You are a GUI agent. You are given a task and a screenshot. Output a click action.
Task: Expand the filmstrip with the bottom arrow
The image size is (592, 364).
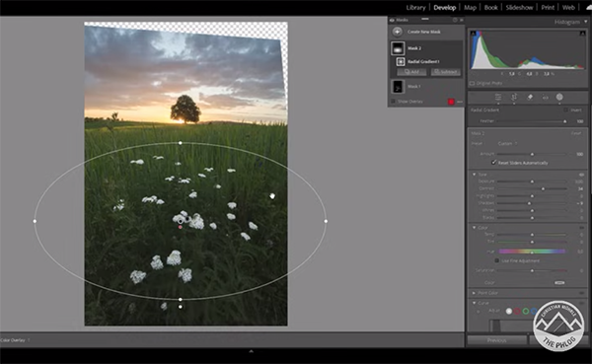(x=251, y=351)
